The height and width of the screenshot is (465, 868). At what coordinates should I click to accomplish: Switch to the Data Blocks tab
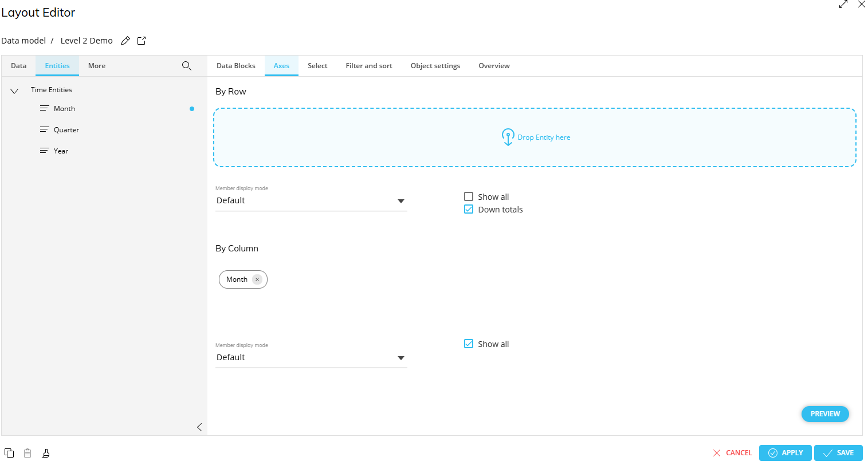click(236, 66)
